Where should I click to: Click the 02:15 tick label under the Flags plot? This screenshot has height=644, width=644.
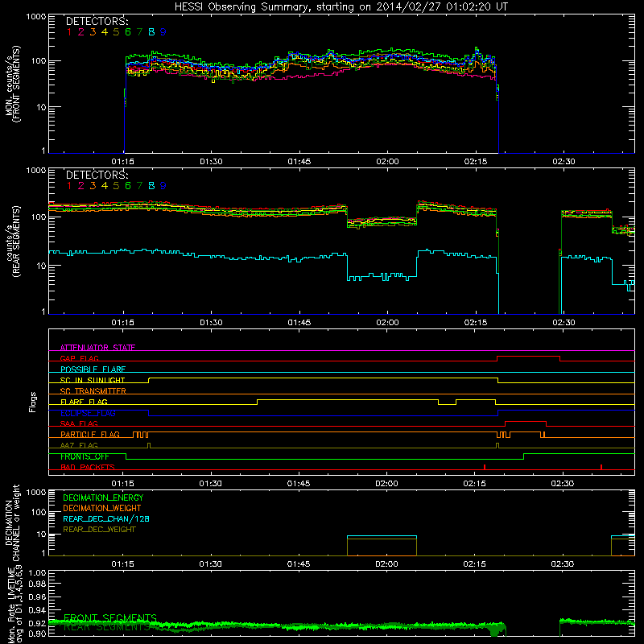pyautogui.click(x=475, y=484)
